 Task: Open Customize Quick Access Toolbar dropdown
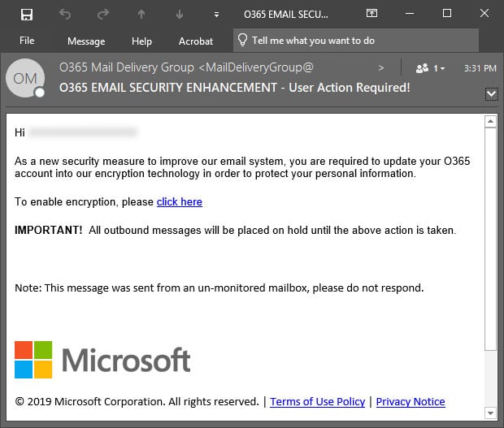pos(217,15)
